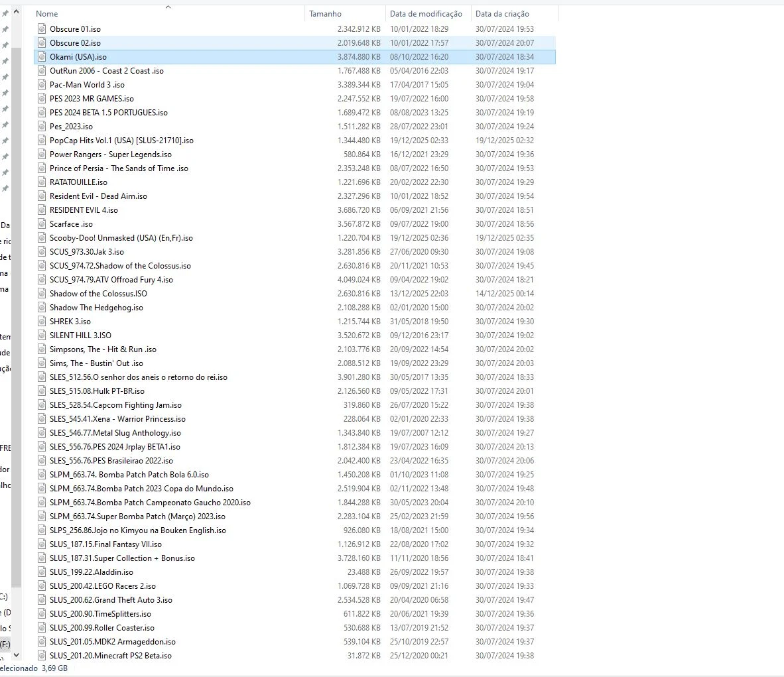
Task: Click the Okami (USA).iso file icon
Action: pyautogui.click(x=42, y=57)
